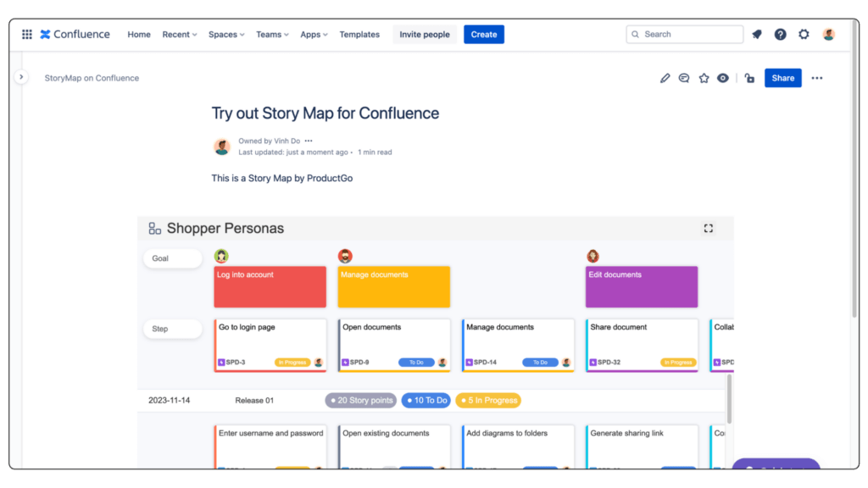Select the red Log into account card

[270, 286]
